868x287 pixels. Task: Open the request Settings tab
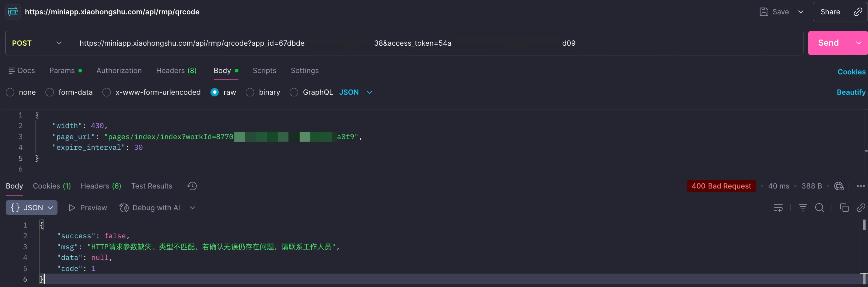coord(305,70)
